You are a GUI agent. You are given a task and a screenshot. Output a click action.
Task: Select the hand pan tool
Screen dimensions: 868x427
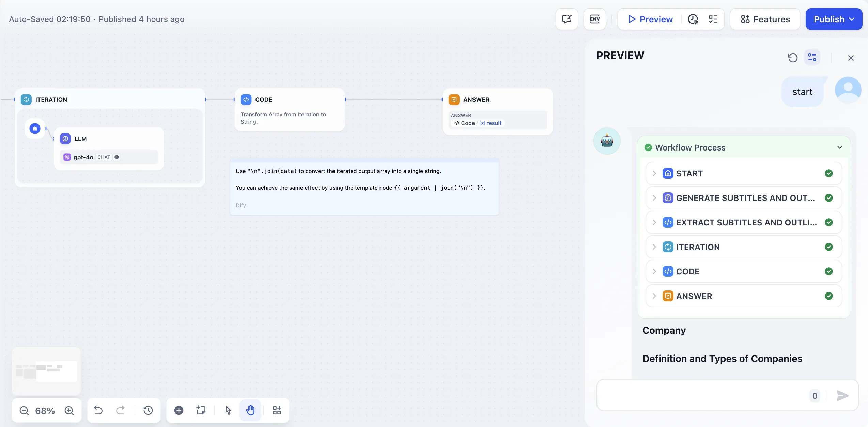[x=250, y=410]
